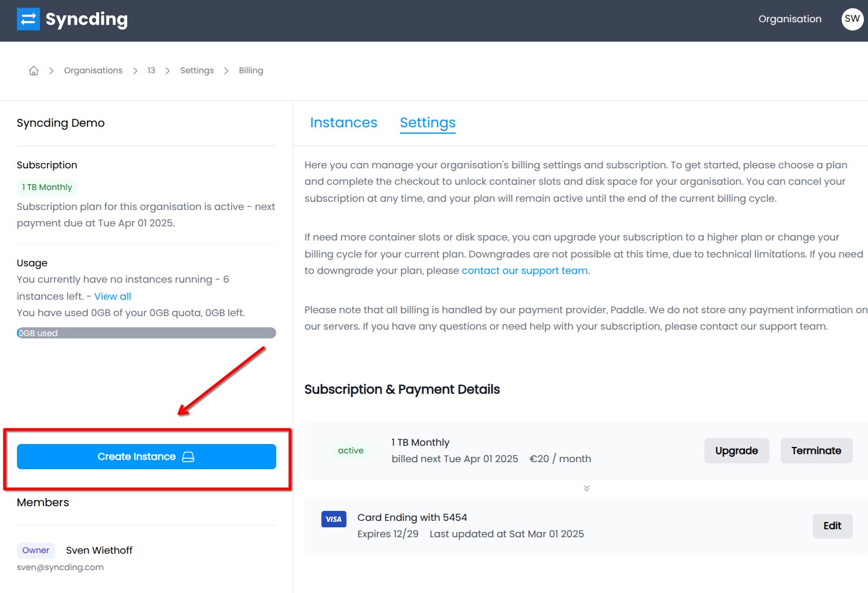Terminate the 1 TB Monthly subscription

816,450
